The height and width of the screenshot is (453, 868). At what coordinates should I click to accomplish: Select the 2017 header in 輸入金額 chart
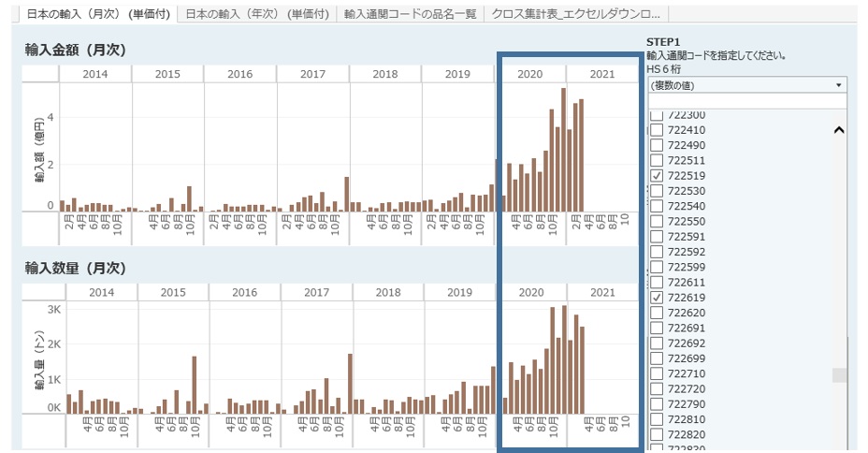tap(312, 74)
